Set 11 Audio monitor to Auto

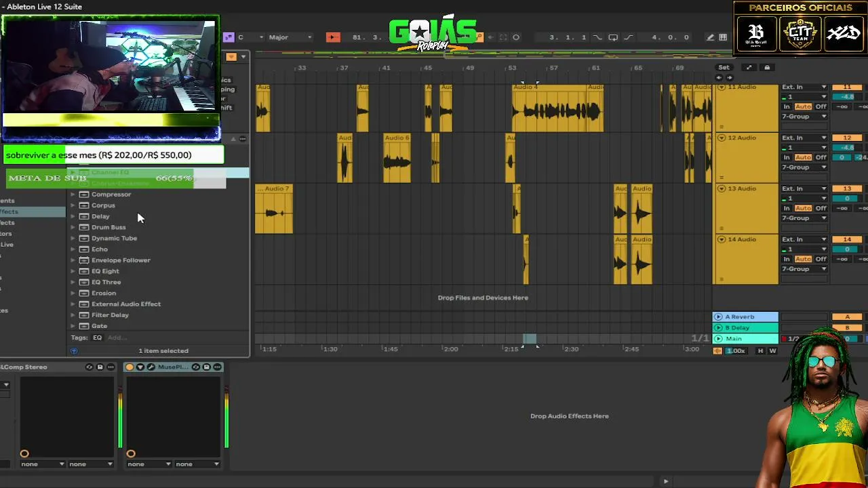pyautogui.click(x=804, y=106)
